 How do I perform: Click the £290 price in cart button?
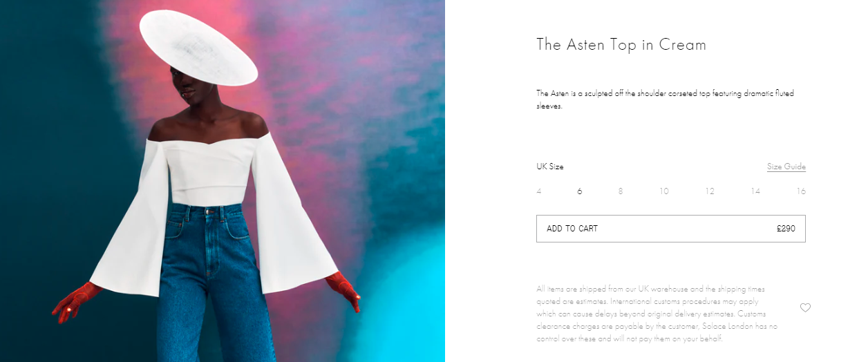(x=786, y=229)
